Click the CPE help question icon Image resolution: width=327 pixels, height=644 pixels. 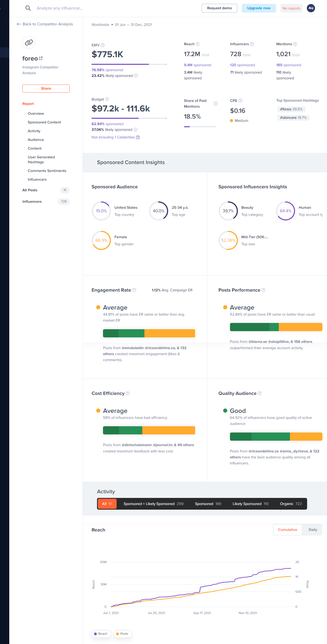(240, 101)
